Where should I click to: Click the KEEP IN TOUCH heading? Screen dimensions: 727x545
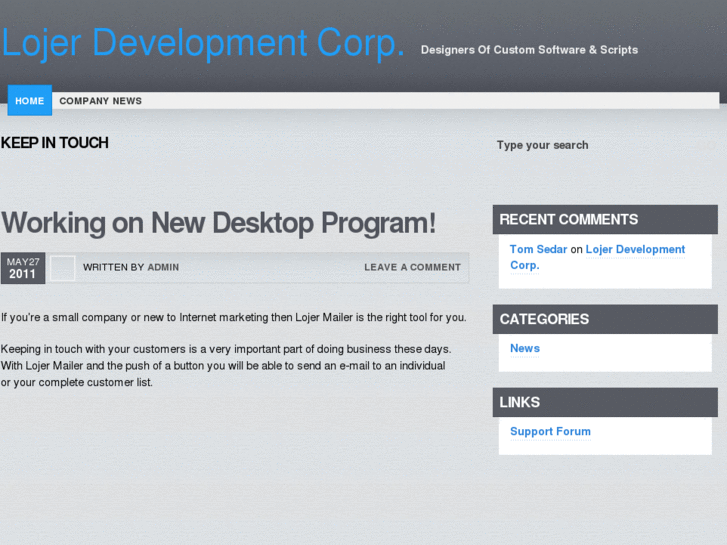(x=55, y=143)
